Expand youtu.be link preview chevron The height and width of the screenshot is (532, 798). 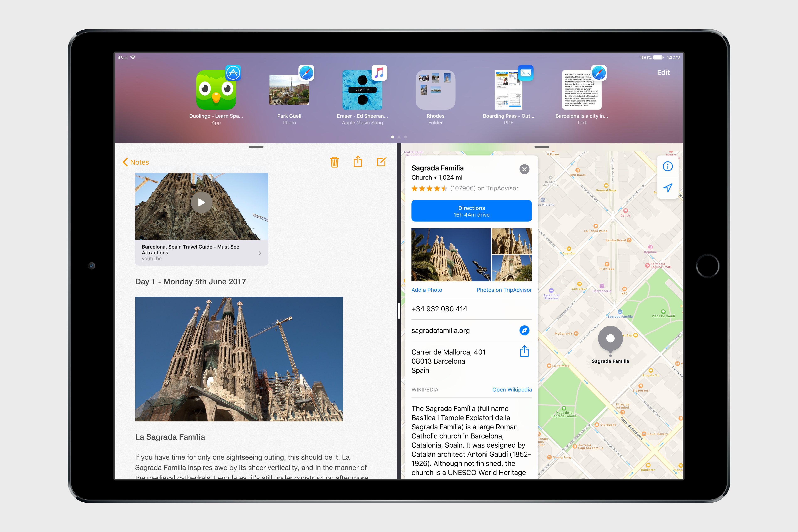(260, 253)
